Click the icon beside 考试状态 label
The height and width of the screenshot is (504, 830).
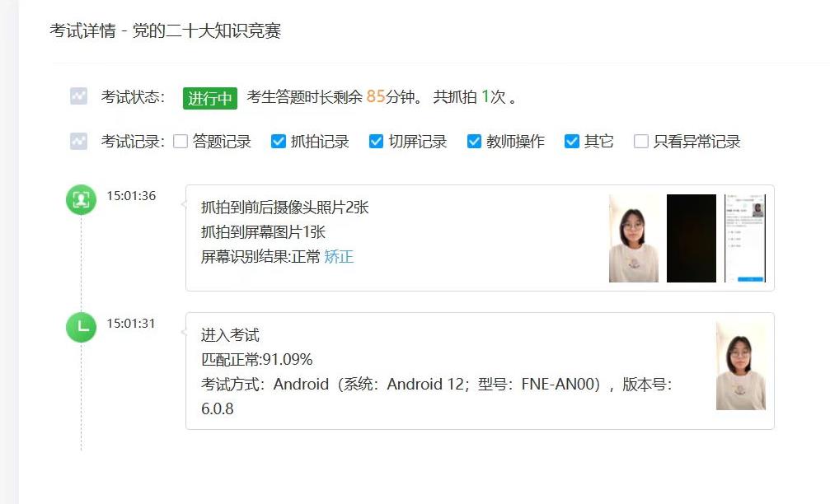pyautogui.click(x=78, y=96)
